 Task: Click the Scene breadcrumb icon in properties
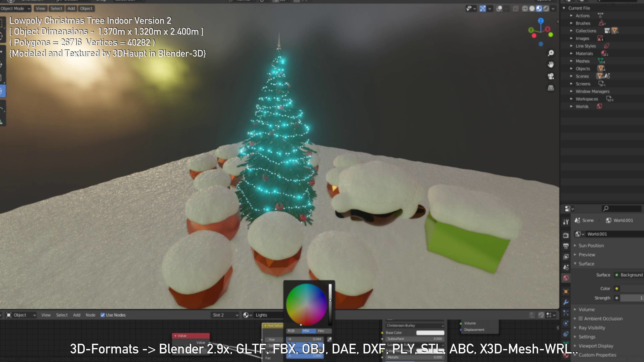point(577,220)
